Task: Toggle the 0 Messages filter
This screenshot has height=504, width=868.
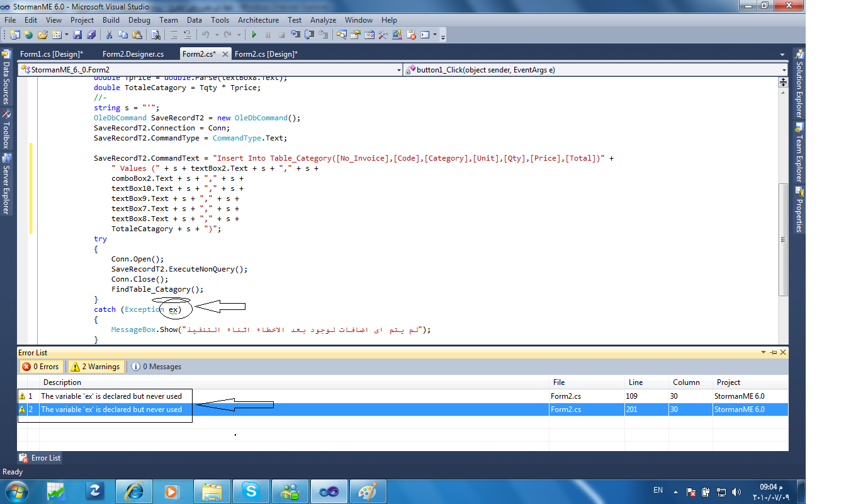Action: click(156, 367)
